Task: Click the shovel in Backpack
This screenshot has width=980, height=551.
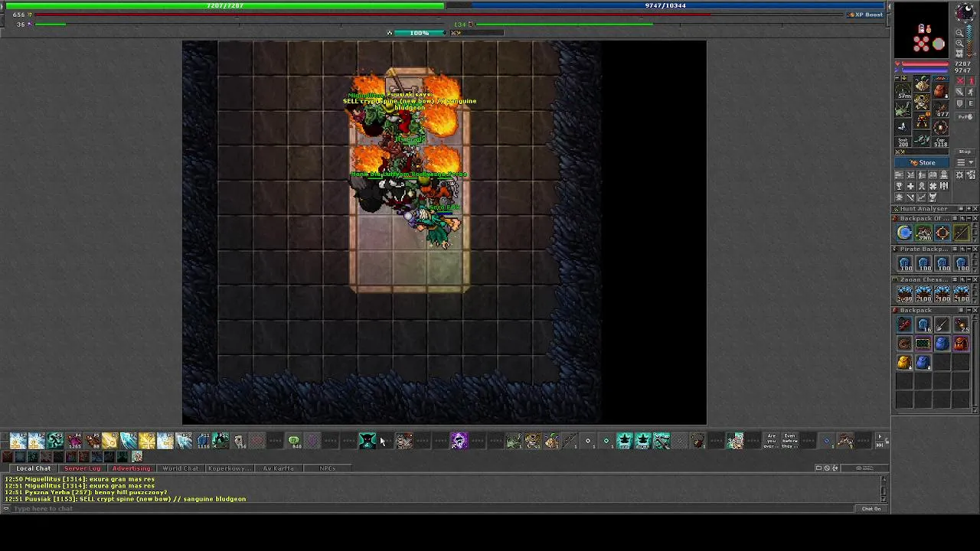Action: coord(942,324)
